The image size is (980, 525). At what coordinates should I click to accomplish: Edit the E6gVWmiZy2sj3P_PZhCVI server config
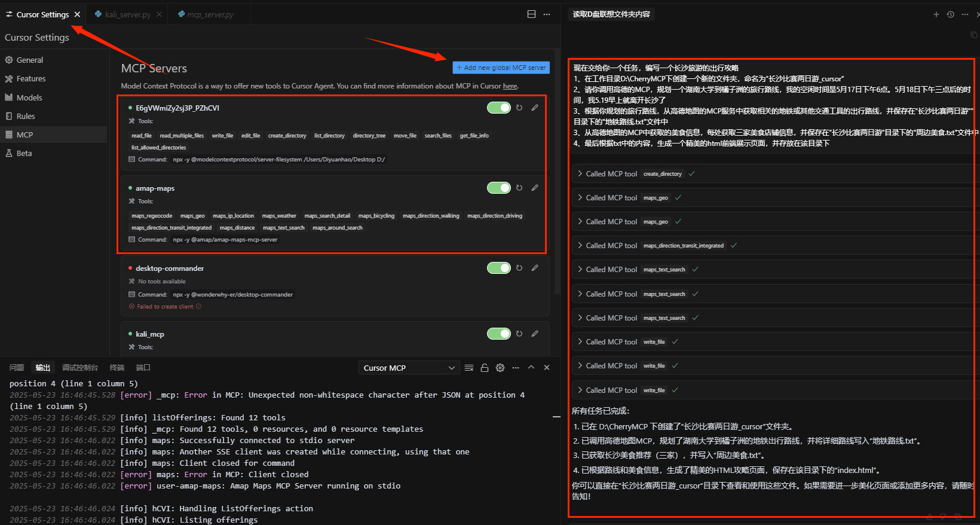535,108
